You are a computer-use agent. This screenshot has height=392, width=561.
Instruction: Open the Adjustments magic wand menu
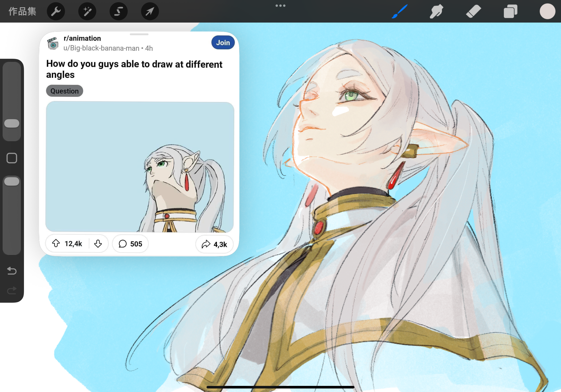(87, 11)
